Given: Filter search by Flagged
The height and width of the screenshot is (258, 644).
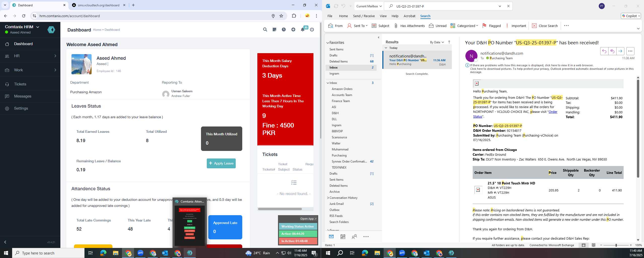Looking at the screenshot, I should (x=492, y=26).
